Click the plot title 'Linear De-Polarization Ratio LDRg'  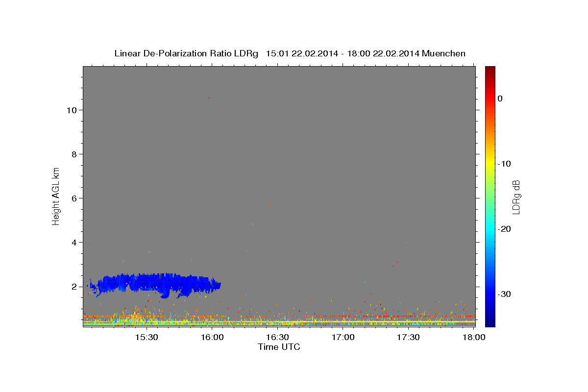pos(186,53)
